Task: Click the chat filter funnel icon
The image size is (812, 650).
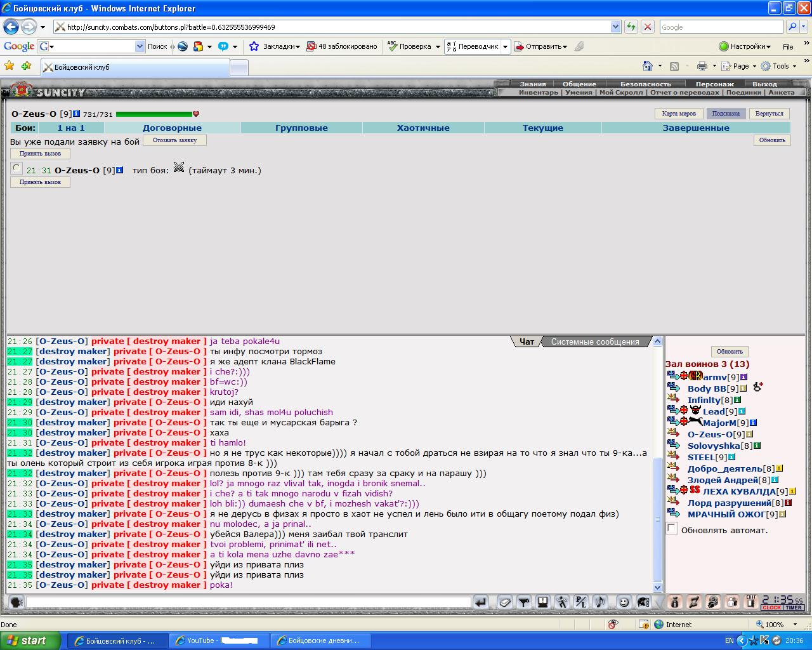Action: (524, 602)
